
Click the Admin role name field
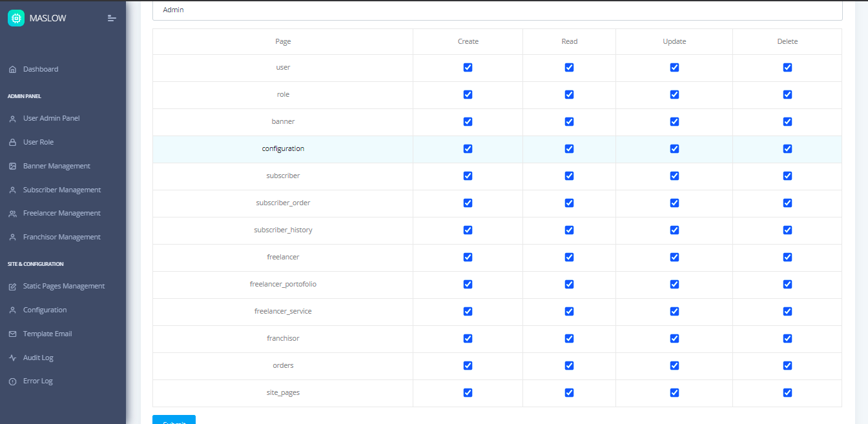[x=497, y=10]
